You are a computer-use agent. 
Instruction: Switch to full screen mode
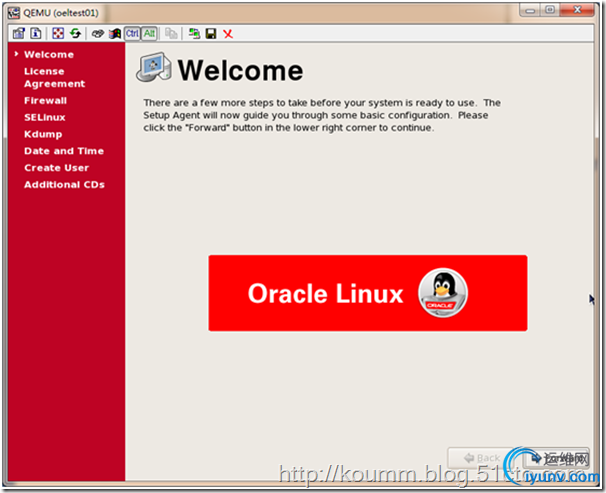58,34
